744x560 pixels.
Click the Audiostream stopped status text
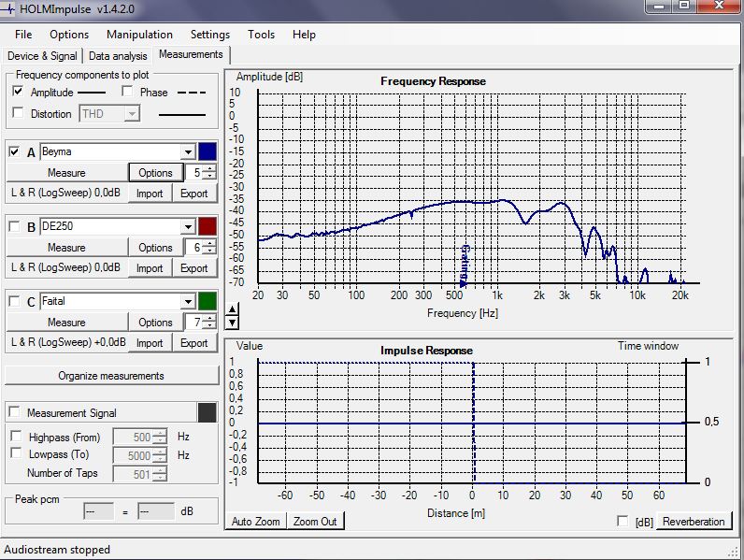(57, 550)
